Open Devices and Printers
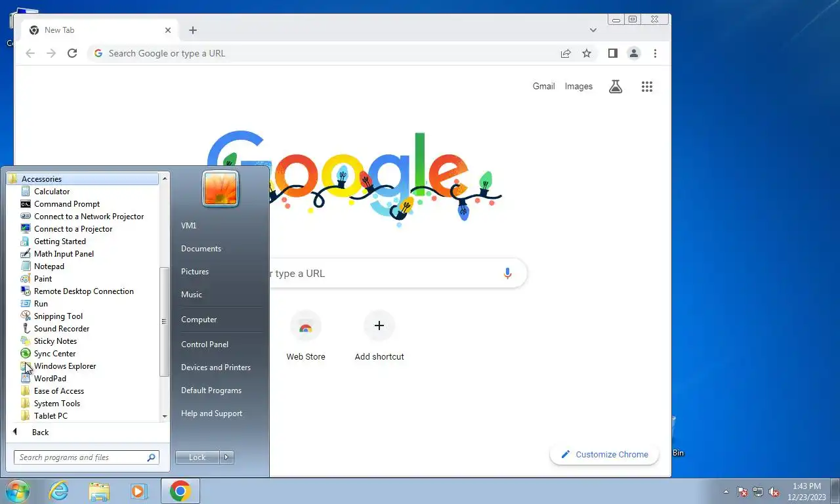 [216, 367]
